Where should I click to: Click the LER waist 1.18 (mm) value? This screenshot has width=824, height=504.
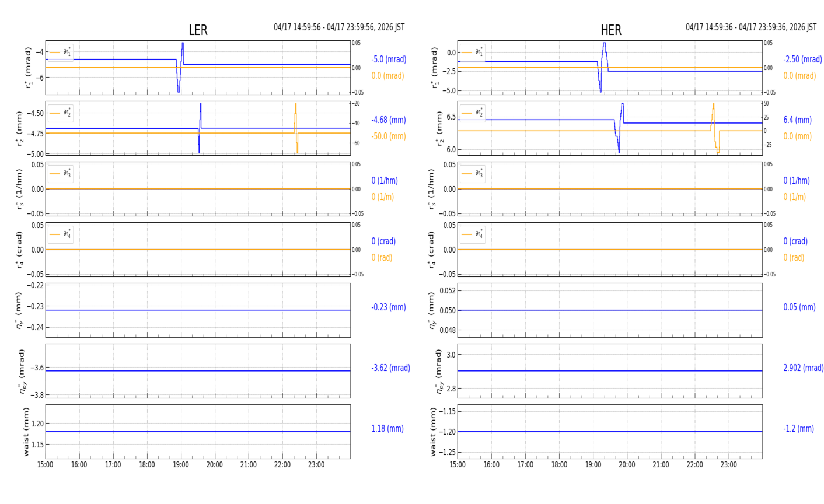[387, 429]
